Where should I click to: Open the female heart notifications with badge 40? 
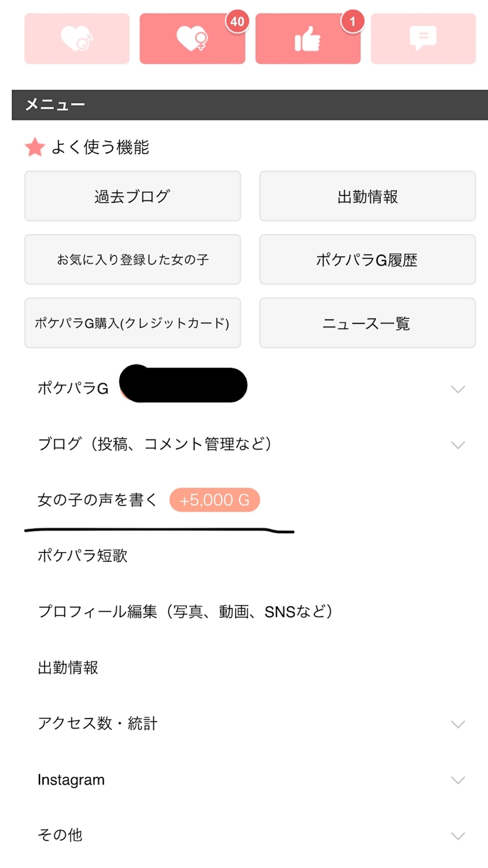coord(192,38)
